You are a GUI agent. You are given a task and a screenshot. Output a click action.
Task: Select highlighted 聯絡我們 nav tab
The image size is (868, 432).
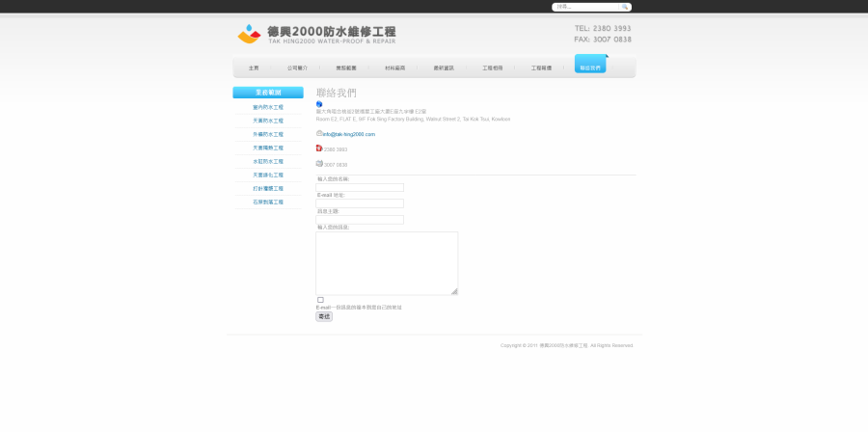pos(590,65)
